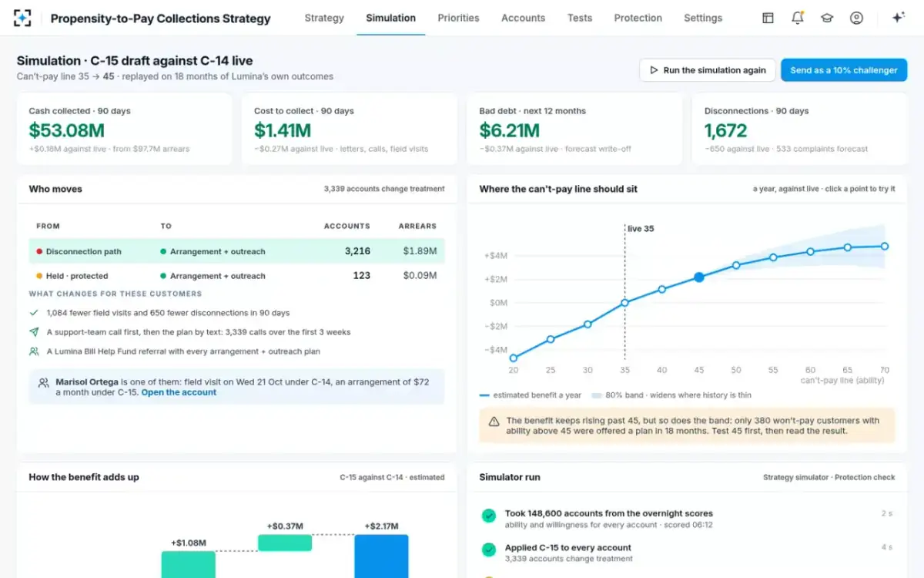Click the +$1.08M waterfall bar
924x578 pixels.
(x=189, y=564)
